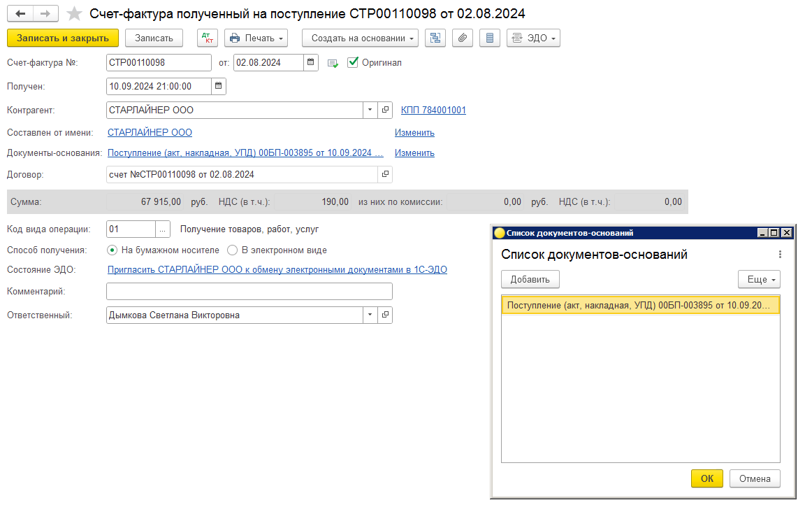Click the paperclip attached files icon

point(462,38)
